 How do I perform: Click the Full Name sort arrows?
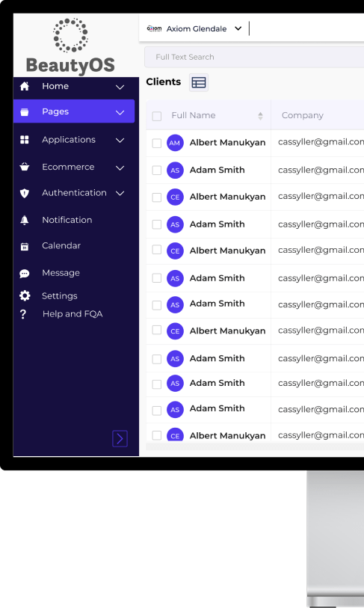[x=261, y=116]
